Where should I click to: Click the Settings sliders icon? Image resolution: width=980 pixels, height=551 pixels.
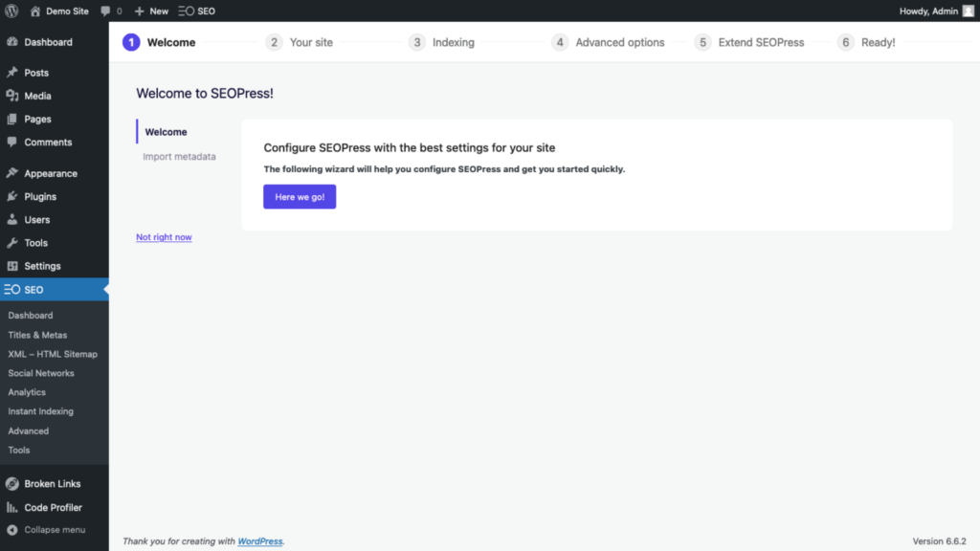[x=11, y=266]
